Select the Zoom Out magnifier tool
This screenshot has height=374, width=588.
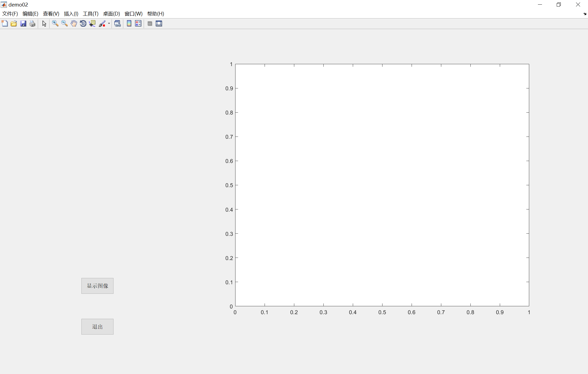tap(65, 24)
